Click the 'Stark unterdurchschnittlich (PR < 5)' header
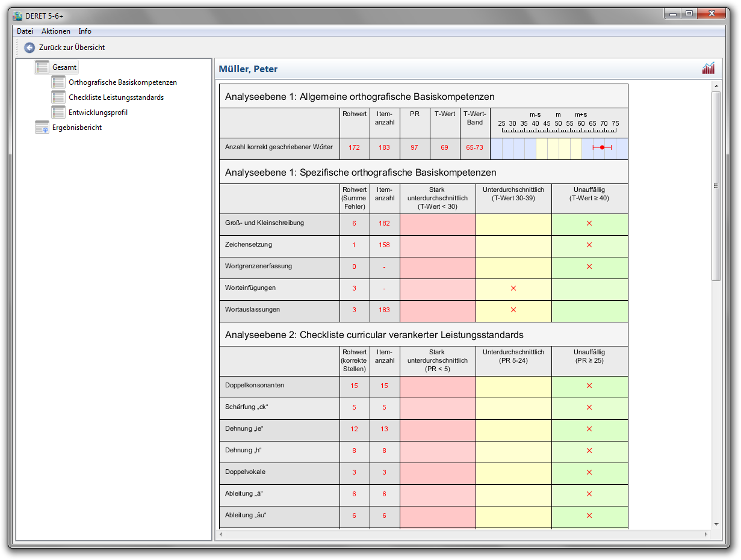Screen dimensions: 741x560 click(438, 361)
